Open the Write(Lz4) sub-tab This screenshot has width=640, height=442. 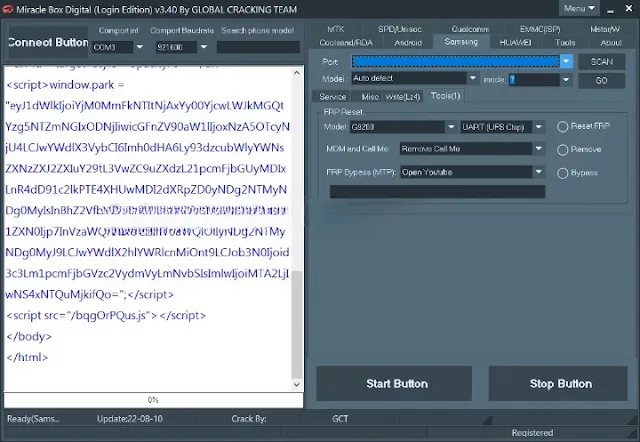point(402,97)
